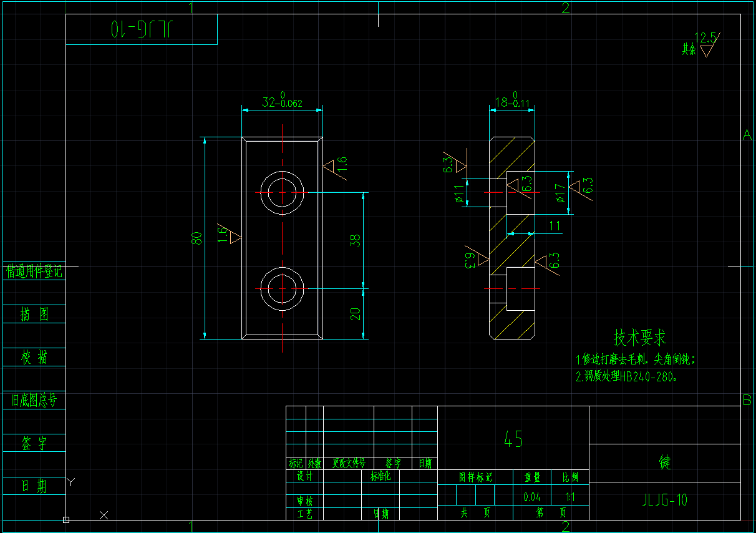Click the 借通用件登记 sidebar label
The image size is (756, 533).
pyautogui.click(x=34, y=271)
